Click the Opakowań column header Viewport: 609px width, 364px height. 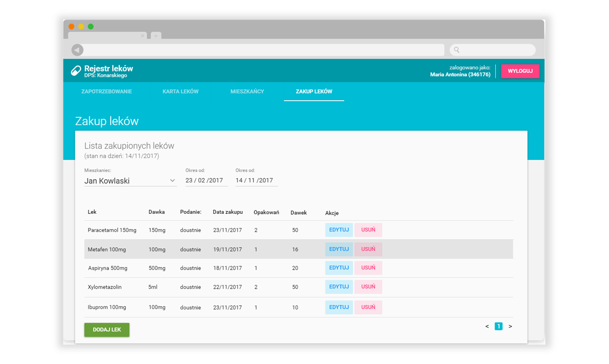tap(266, 212)
